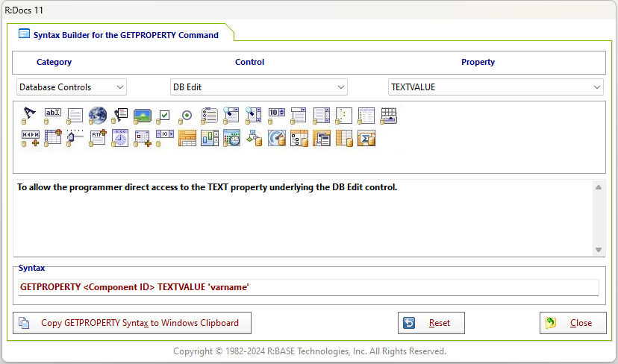Select the orange grid with checklist icon
Screen dimensions: 618x364
(299, 138)
